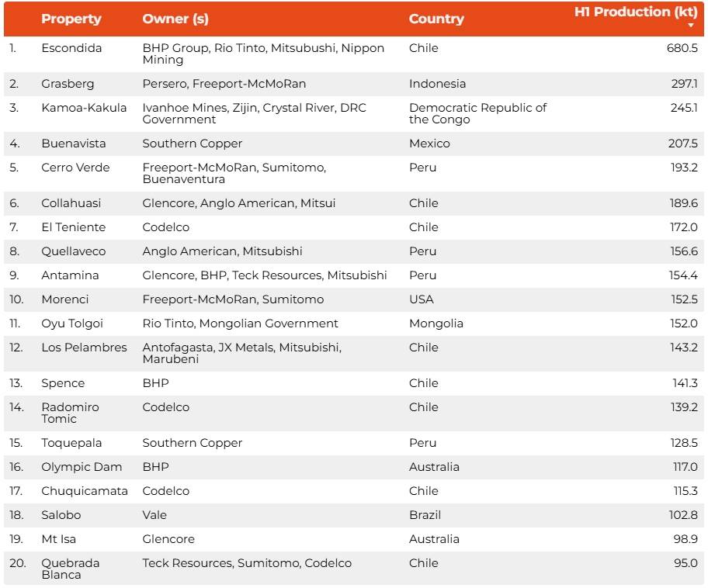708x588 pixels.
Task: Click on Kamoa-Kakula property name
Action: [x=84, y=108]
